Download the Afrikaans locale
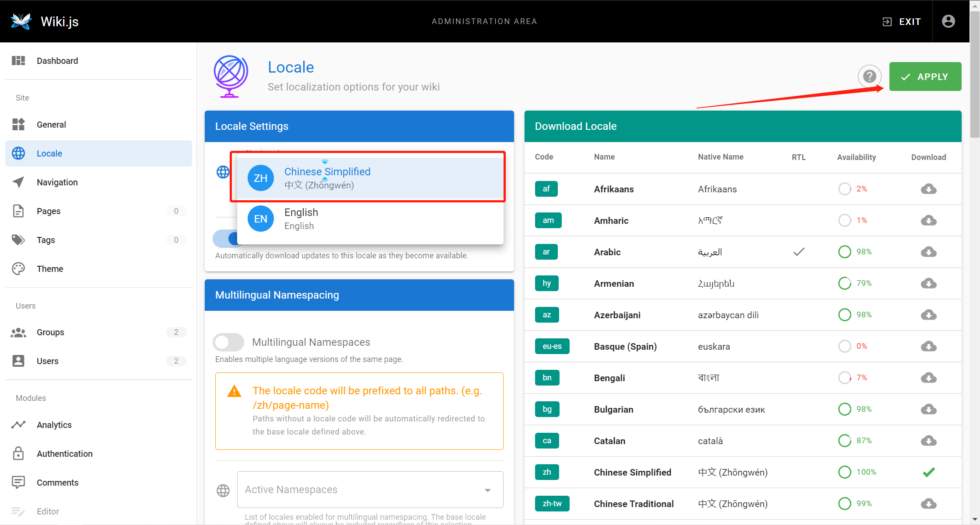This screenshot has width=980, height=525. (928, 189)
